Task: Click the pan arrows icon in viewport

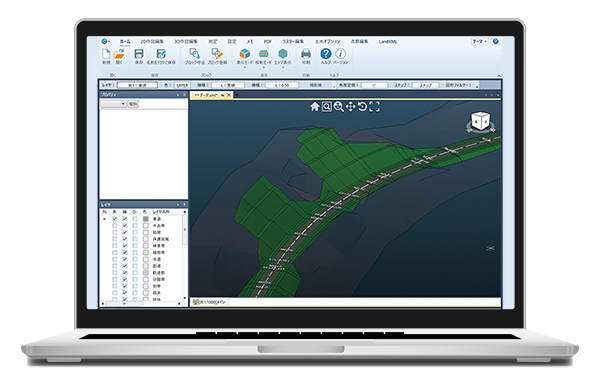Action: click(x=351, y=107)
